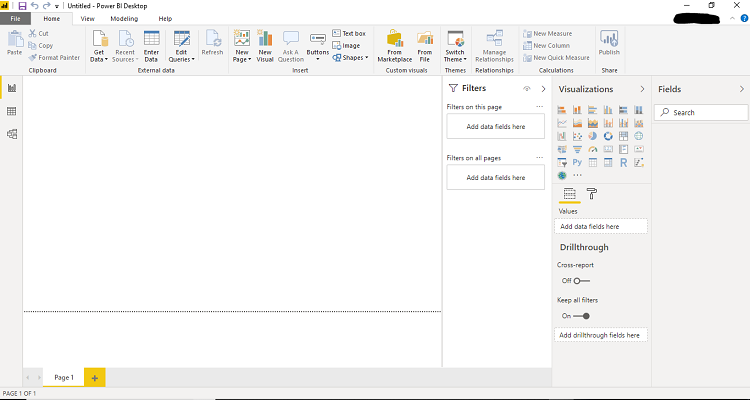Select the stacked column chart visual
This screenshot has height=400, width=750.
pyautogui.click(x=577, y=110)
